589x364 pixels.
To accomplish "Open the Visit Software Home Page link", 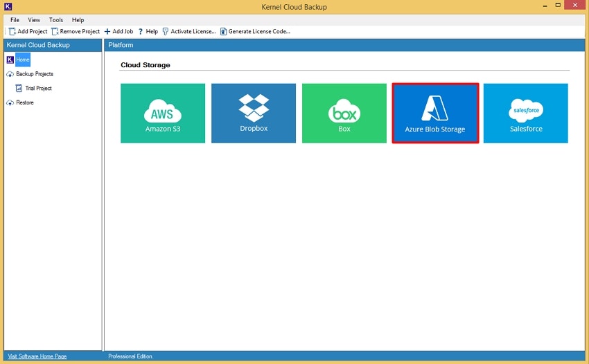I will (37, 356).
